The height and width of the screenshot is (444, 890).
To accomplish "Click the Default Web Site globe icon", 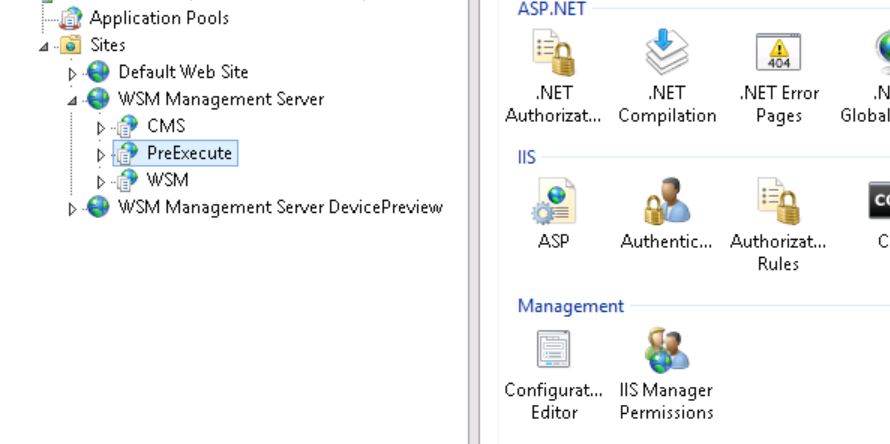I will tap(98, 72).
